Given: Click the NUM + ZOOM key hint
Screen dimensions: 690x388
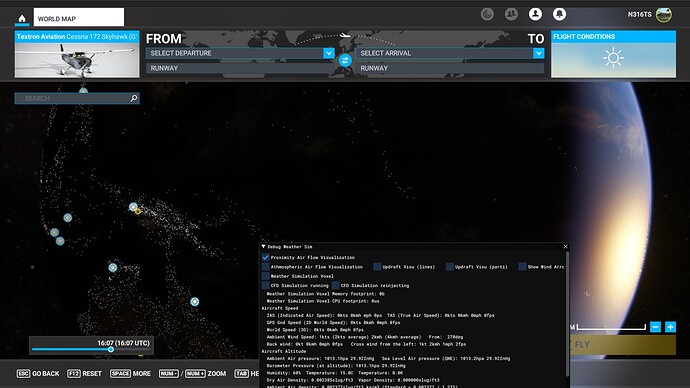Looking at the screenshot, I should pos(206,373).
